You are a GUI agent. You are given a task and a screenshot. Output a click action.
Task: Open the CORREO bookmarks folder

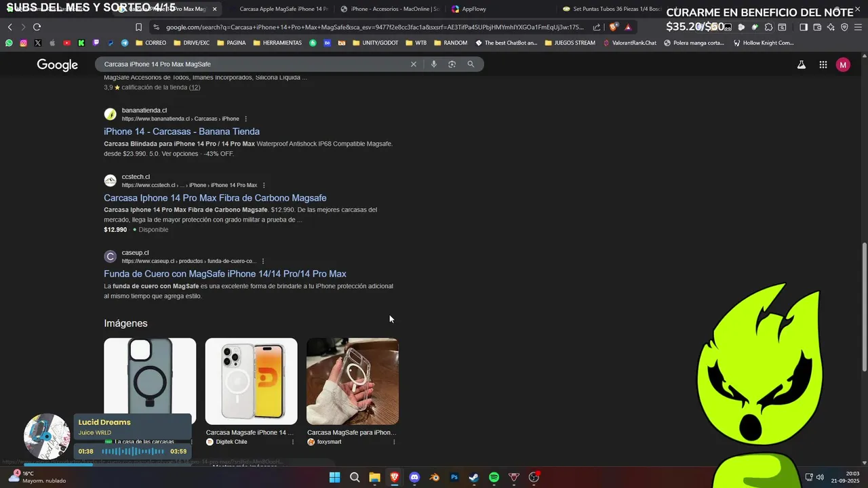click(151, 43)
